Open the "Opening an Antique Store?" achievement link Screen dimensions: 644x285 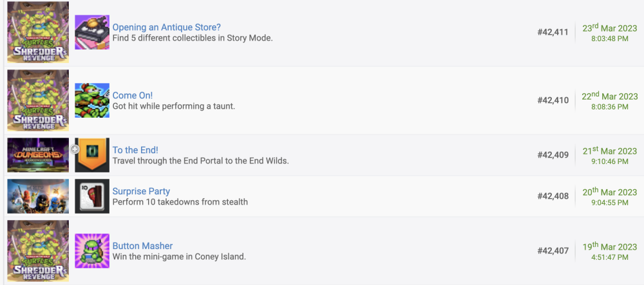167,27
